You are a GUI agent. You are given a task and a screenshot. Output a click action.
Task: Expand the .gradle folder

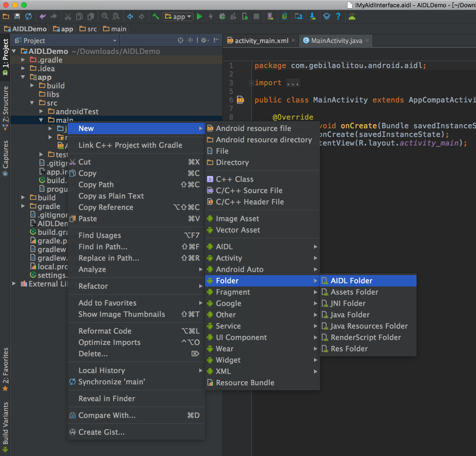pyautogui.click(x=23, y=60)
